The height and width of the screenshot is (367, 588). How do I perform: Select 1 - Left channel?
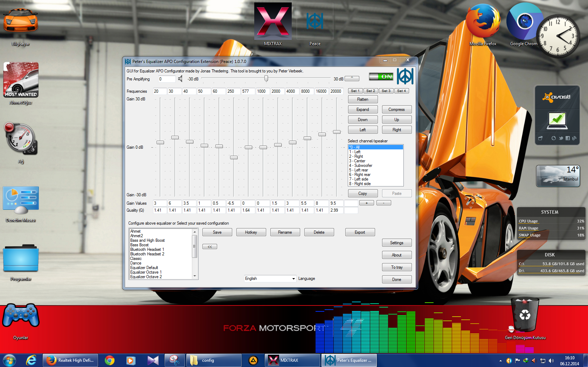click(x=375, y=152)
